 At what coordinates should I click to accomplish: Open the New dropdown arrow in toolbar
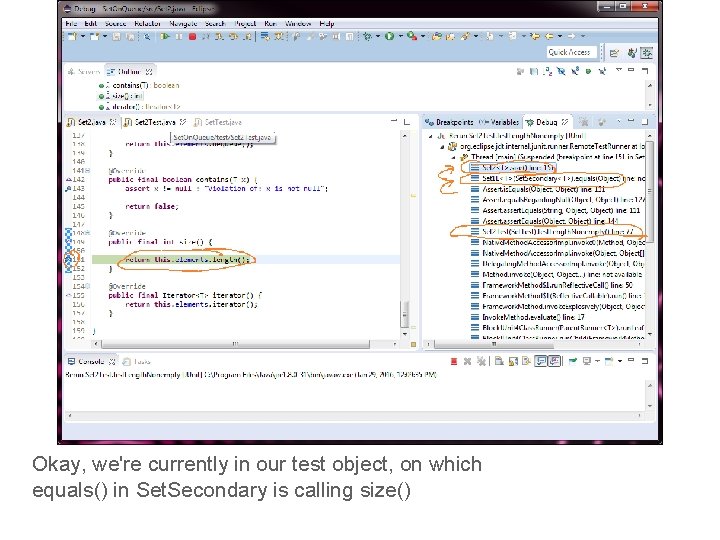click(83, 36)
